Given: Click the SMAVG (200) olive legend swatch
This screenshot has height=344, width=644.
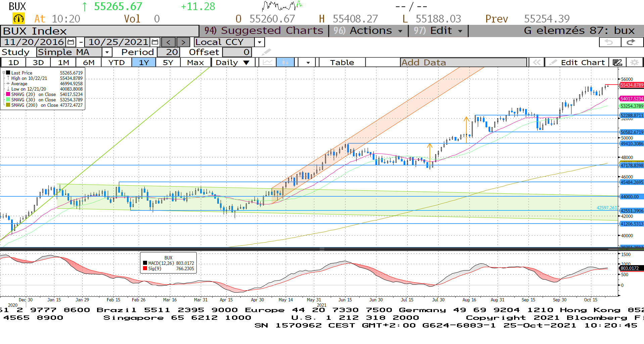Looking at the screenshot, I should [x=8, y=105].
